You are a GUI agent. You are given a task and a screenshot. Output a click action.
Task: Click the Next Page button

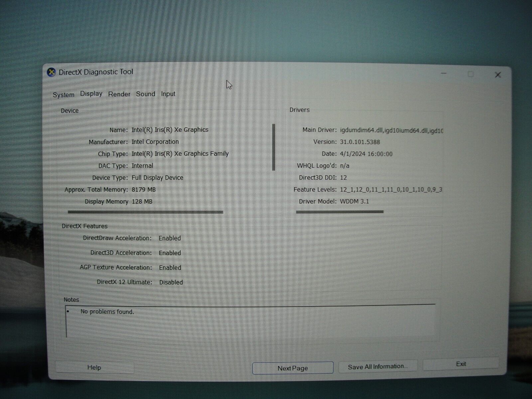coord(293,368)
